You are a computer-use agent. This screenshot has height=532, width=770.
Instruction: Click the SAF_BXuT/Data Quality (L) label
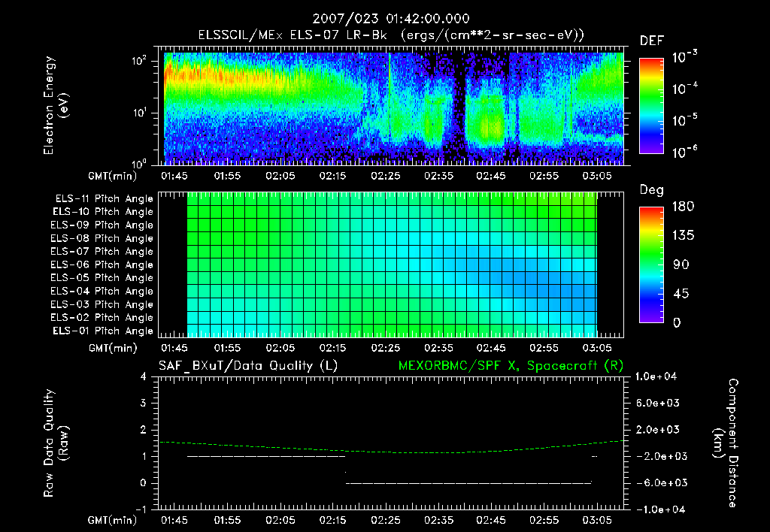click(248, 366)
